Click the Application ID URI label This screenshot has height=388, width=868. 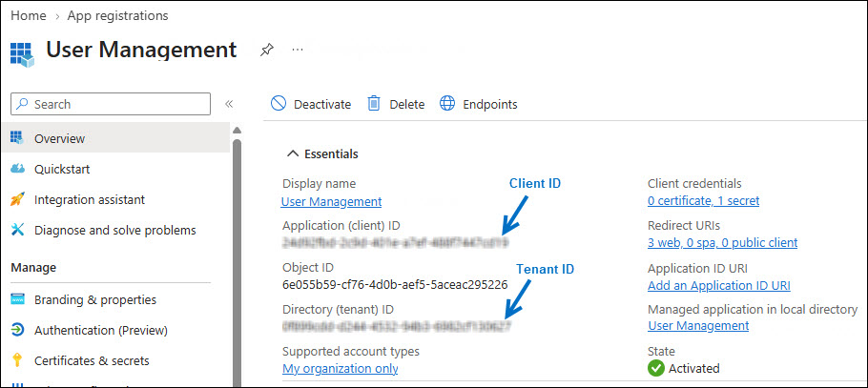(697, 269)
